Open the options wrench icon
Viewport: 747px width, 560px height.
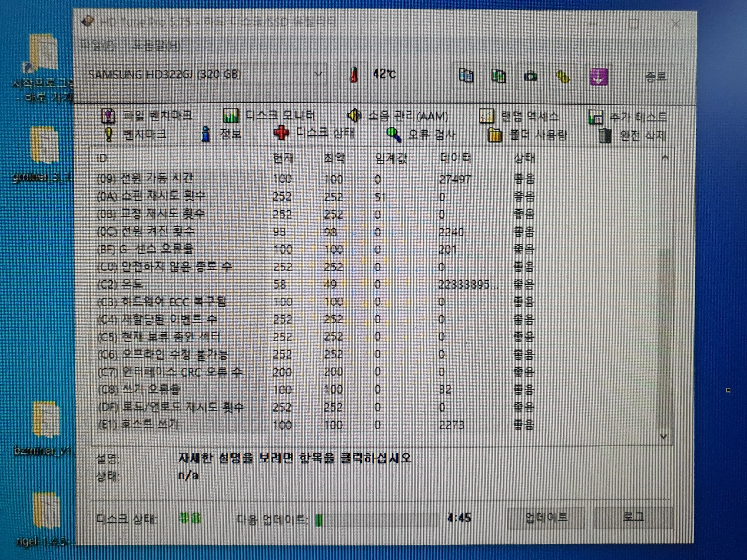pos(563,77)
